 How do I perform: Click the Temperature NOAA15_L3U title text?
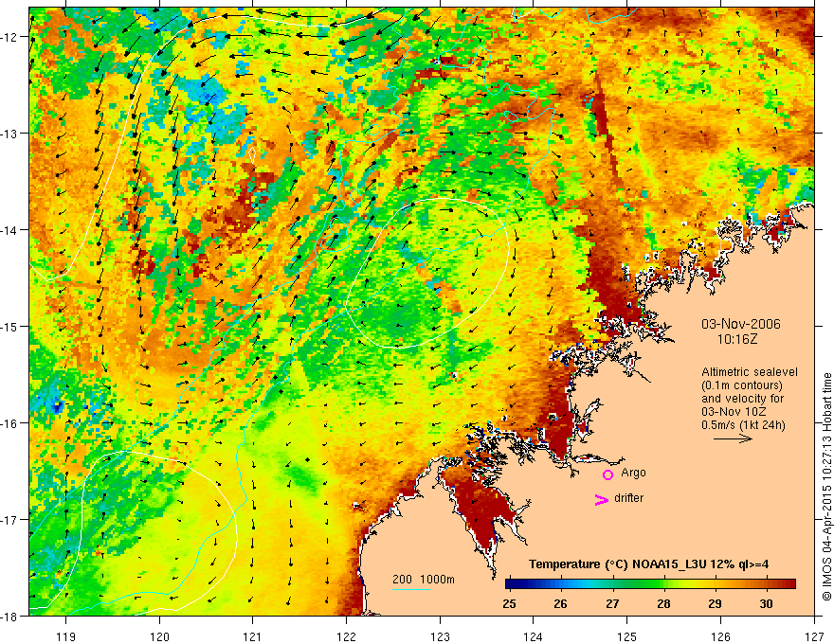[x=648, y=564]
